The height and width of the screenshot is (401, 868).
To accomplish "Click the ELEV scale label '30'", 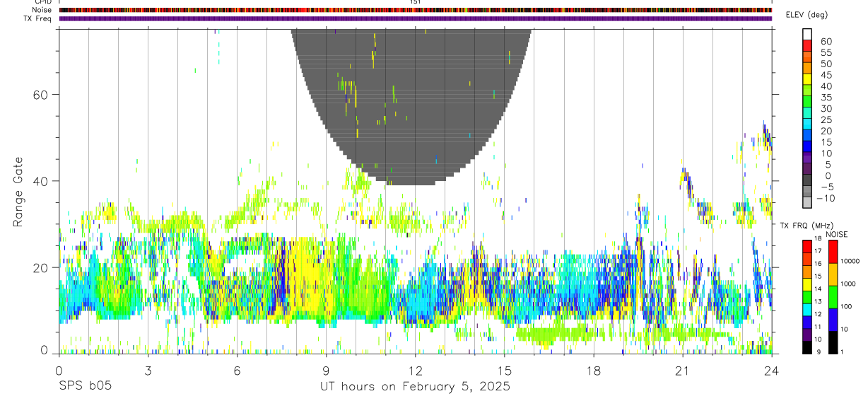I will pos(826,109).
